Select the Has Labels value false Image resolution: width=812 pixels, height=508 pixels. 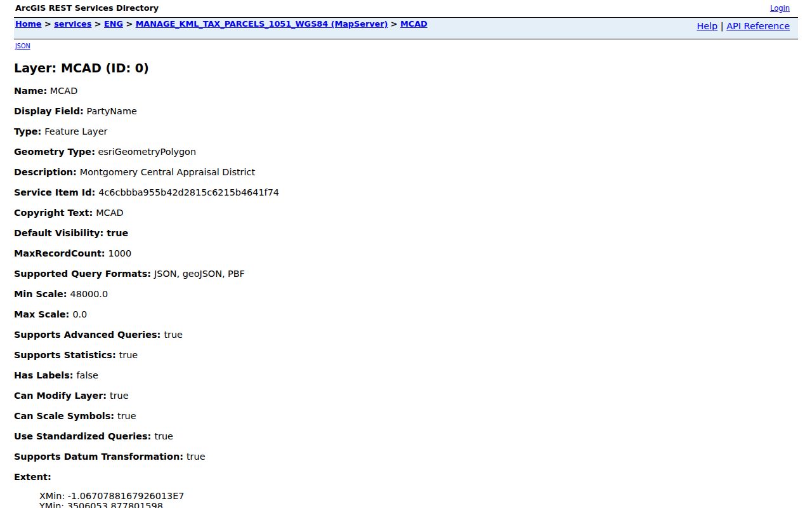88,375
